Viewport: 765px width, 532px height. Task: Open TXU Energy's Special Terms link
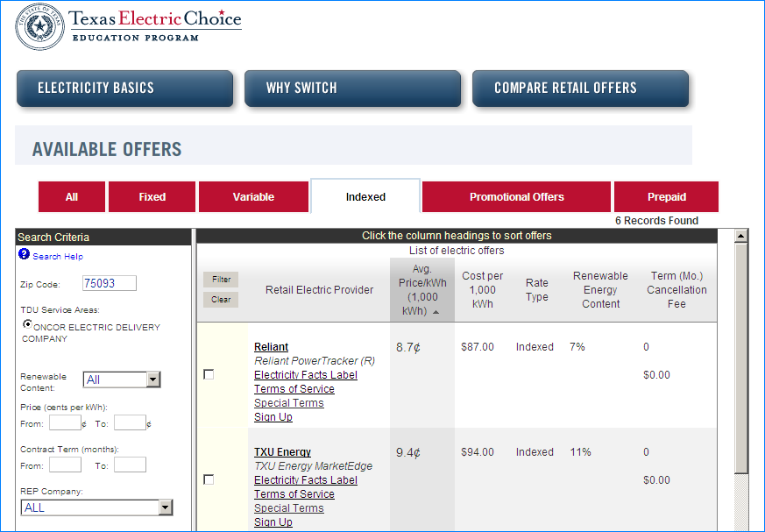point(289,508)
